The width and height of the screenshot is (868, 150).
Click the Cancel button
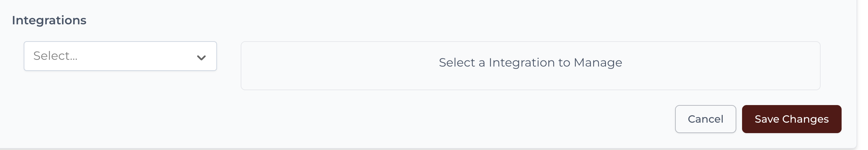click(x=705, y=119)
